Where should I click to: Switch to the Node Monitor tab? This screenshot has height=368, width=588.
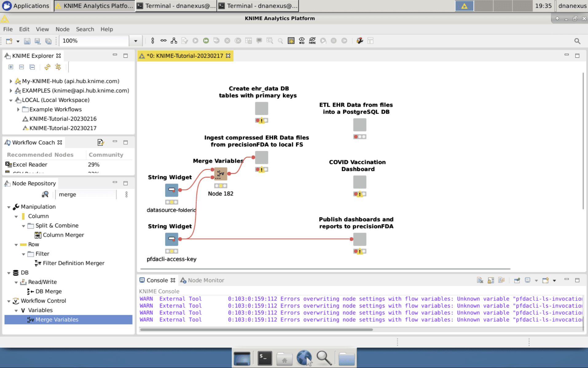206,280
